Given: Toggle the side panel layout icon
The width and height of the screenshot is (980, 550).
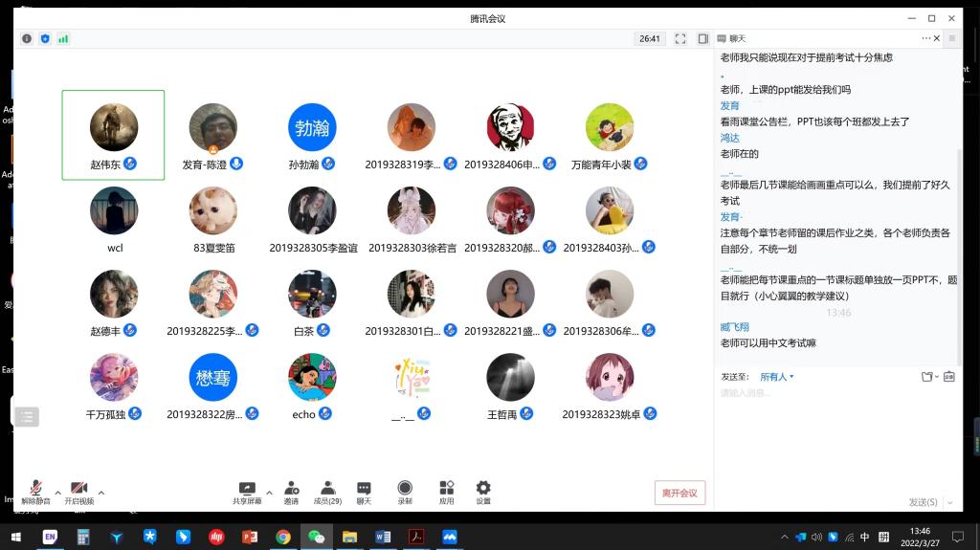Looking at the screenshot, I should point(703,39).
